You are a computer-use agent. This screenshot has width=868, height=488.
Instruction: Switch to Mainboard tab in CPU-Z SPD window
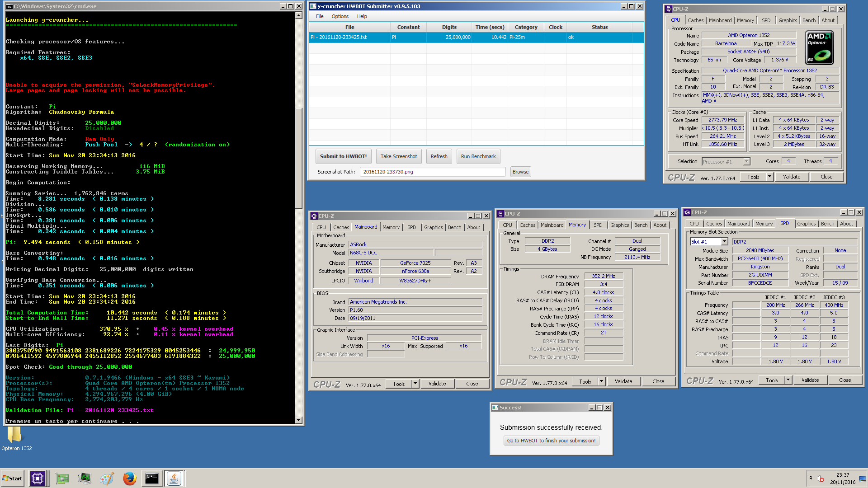[x=739, y=224]
